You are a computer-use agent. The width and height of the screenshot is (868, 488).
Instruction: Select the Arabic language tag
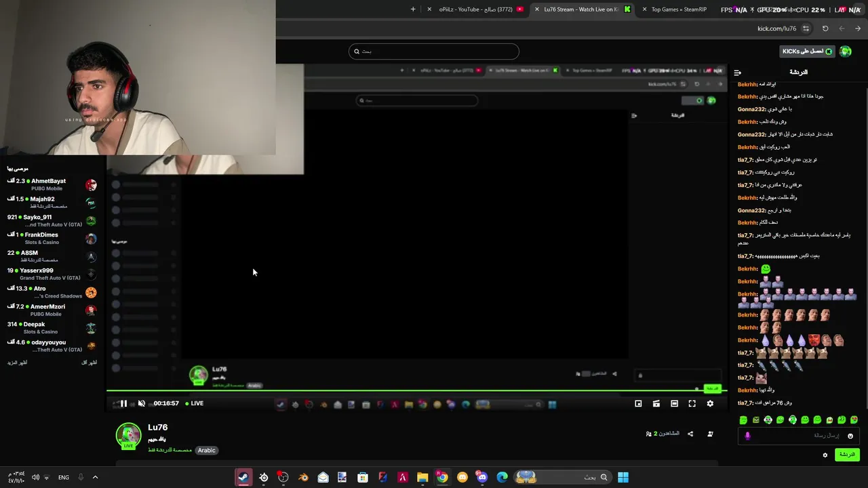click(206, 450)
